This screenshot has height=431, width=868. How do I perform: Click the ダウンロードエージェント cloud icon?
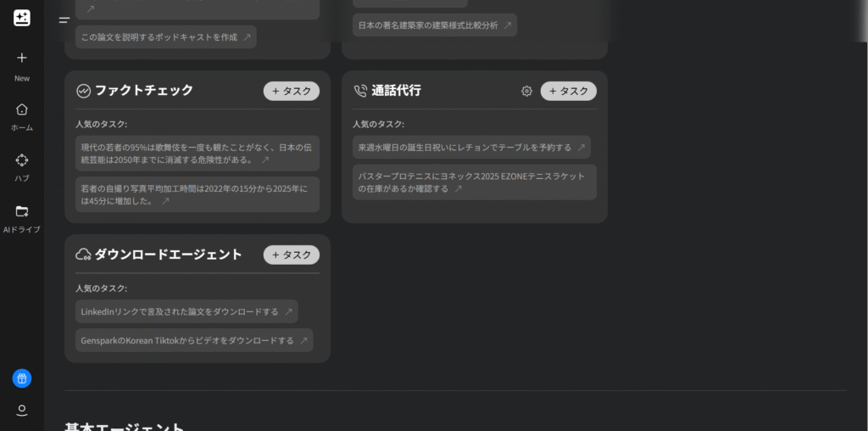tap(83, 255)
